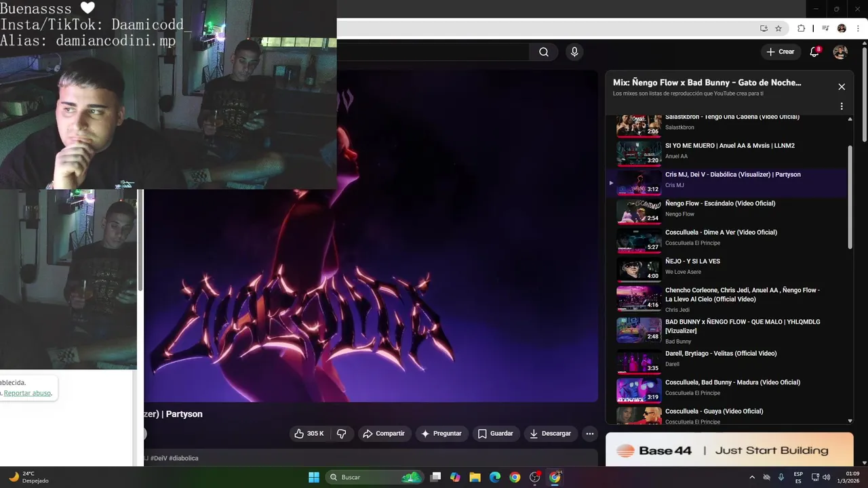Image resolution: width=868 pixels, height=488 pixels.
Task: Click the We Love Asere channel name
Action: [x=683, y=272]
